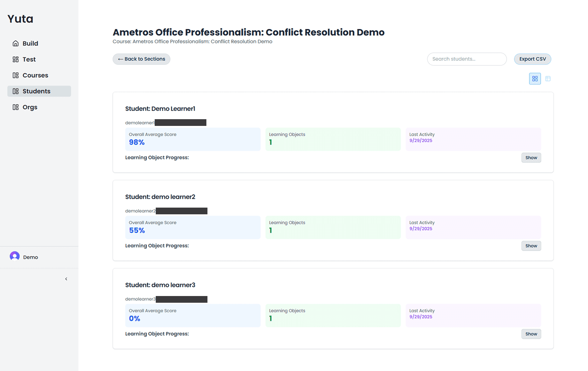Show demo learner2 learning object progress
The image size is (588, 371).
[x=531, y=246]
